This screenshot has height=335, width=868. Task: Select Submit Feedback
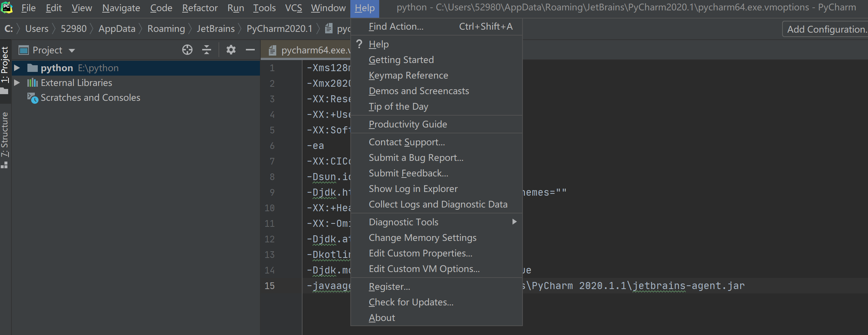437,173
